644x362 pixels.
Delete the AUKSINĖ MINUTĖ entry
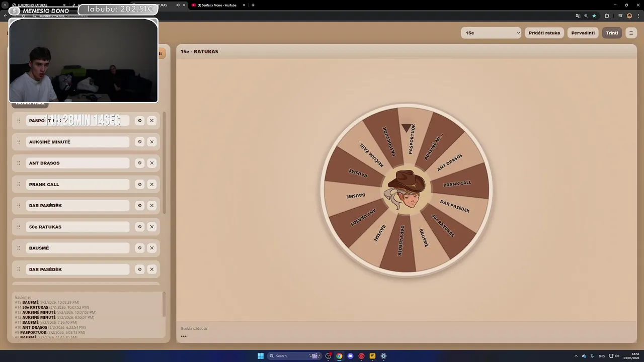tap(152, 142)
